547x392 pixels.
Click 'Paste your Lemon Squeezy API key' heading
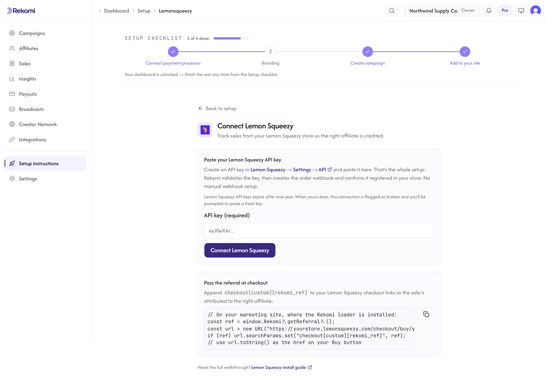pos(242,160)
